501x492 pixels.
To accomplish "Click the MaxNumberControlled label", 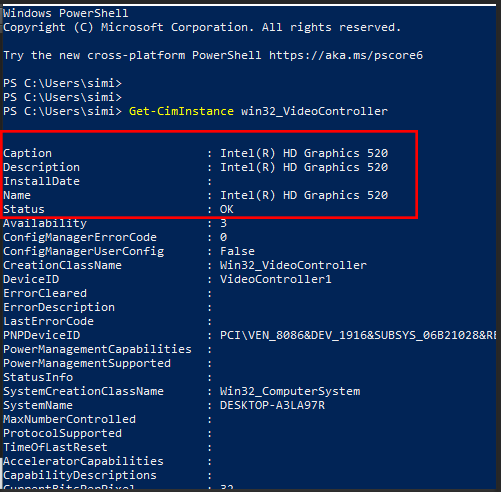I will tap(70, 419).
